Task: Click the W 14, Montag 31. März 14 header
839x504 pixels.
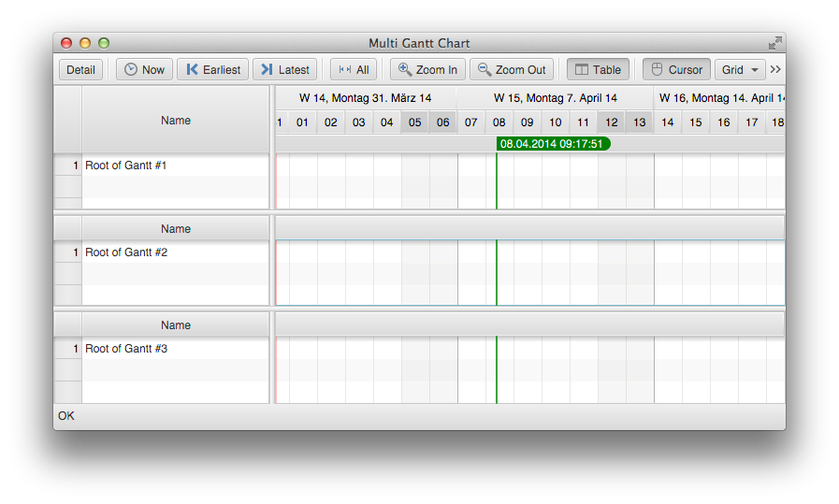Action: [366, 98]
